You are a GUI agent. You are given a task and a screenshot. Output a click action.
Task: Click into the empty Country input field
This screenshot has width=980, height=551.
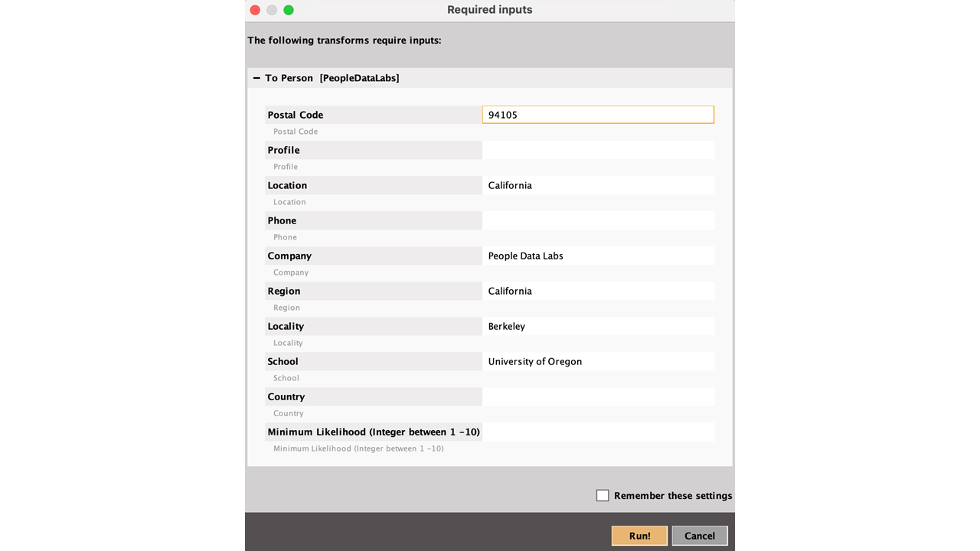[598, 396]
